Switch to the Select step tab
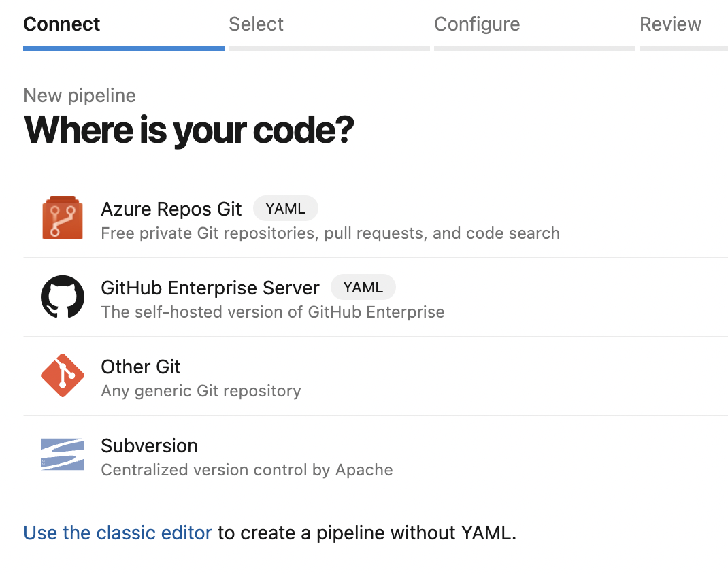 pyautogui.click(x=256, y=24)
